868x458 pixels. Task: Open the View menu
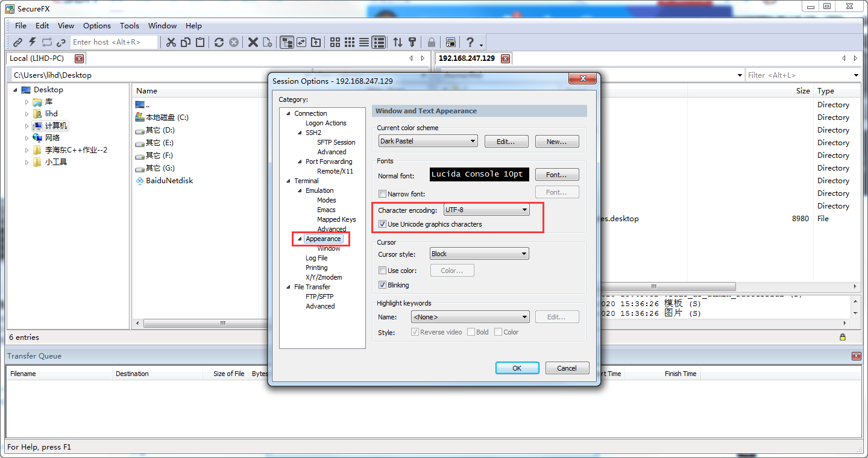[x=66, y=26]
